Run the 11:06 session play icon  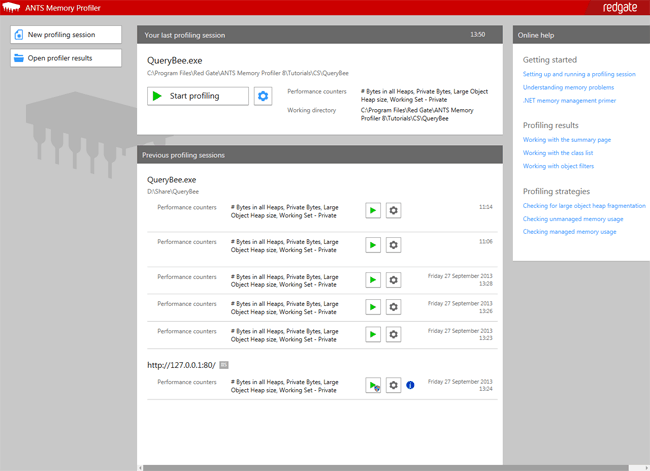click(372, 245)
